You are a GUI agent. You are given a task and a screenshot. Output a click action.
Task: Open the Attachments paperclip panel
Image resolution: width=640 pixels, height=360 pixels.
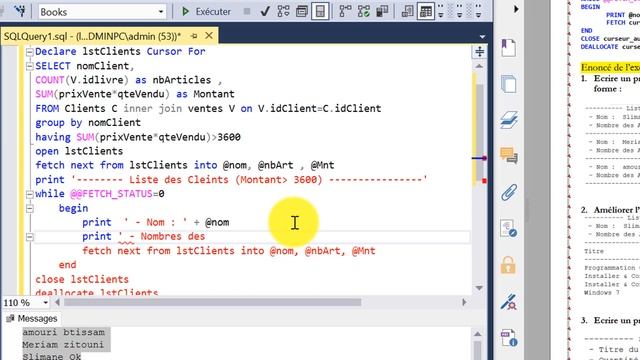click(509, 192)
